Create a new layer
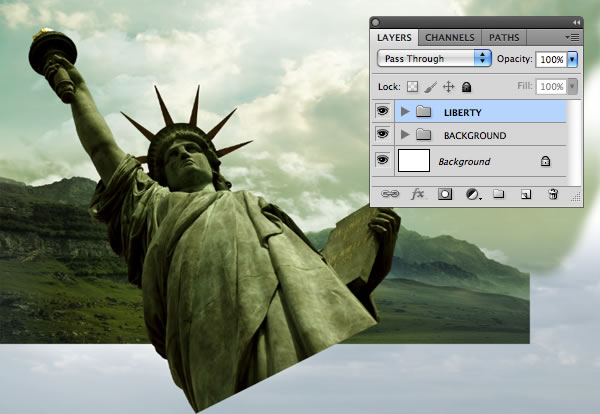 [x=526, y=194]
